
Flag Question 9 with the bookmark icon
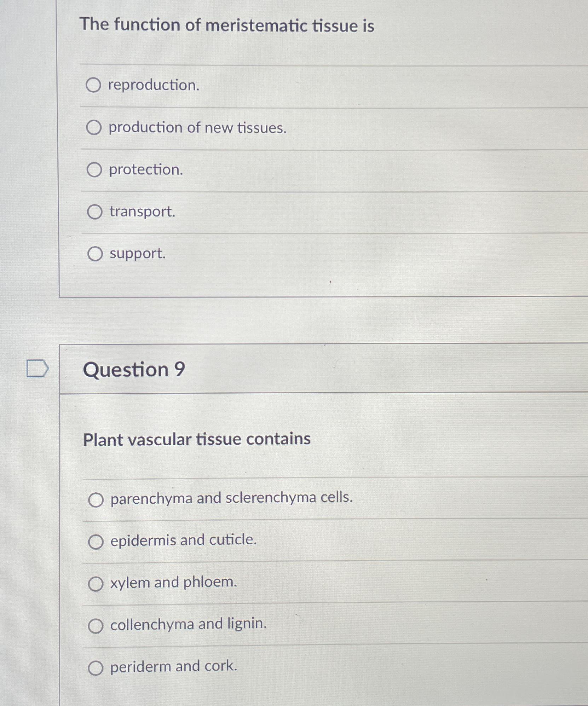37,368
